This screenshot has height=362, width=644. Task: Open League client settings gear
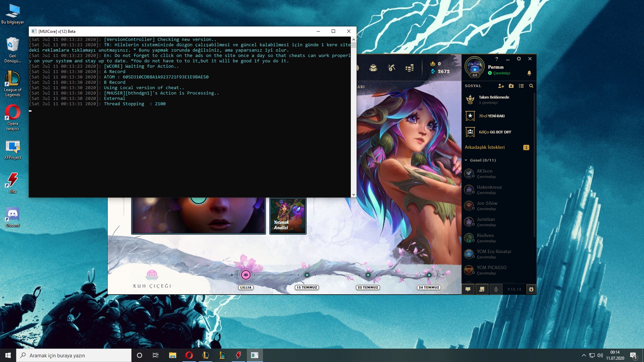pos(519,59)
